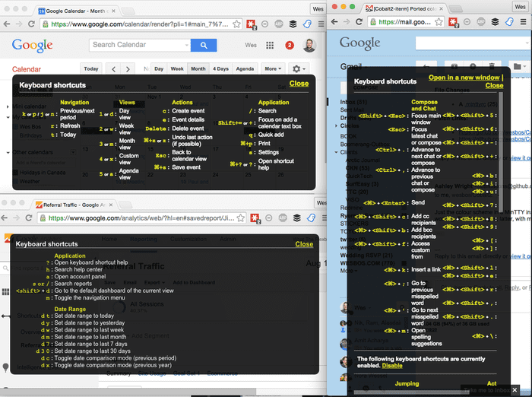Click blue tag extension in Gmail window

click(x=509, y=22)
